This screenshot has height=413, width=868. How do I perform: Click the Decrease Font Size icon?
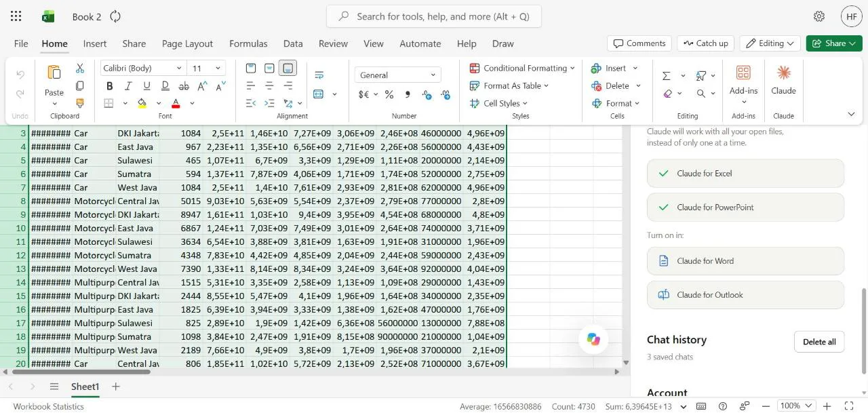pos(220,86)
